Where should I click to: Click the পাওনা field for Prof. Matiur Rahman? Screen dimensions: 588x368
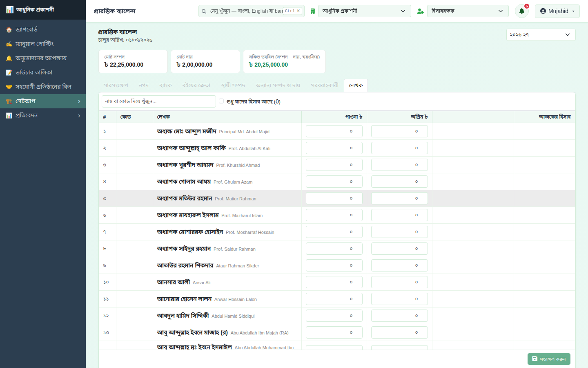(x=334, y=198)
